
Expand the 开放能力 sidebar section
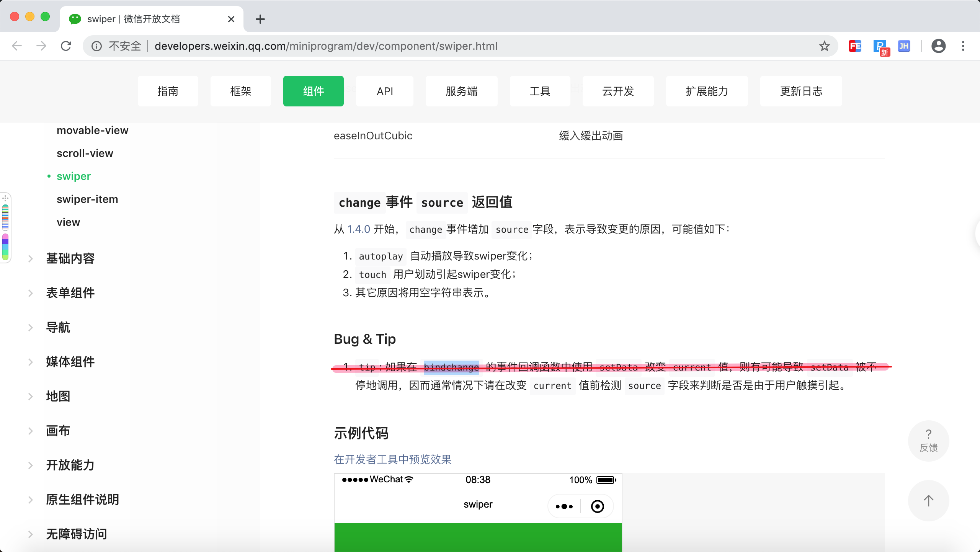click(x=70, y=465)
